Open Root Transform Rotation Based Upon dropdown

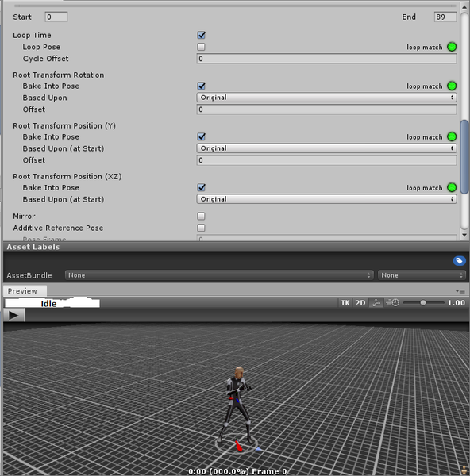pyautogui.click(x=326, y=98)
